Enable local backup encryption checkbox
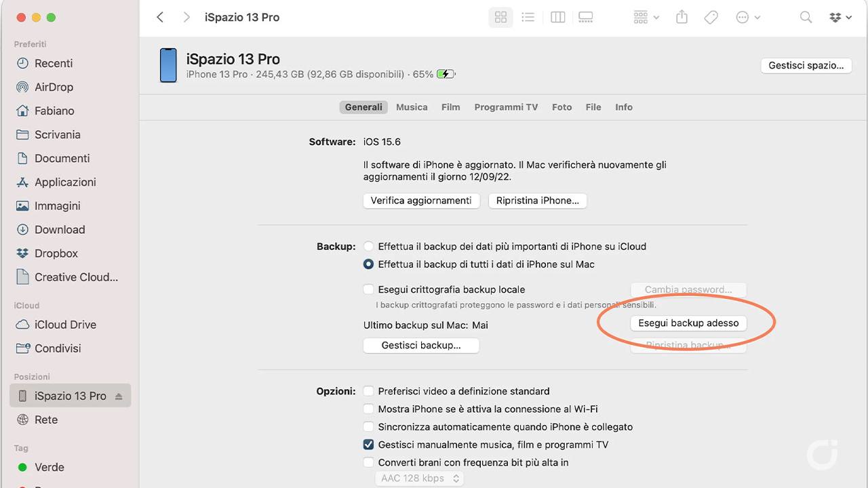The image size is (868, 488). coord(368,289)
